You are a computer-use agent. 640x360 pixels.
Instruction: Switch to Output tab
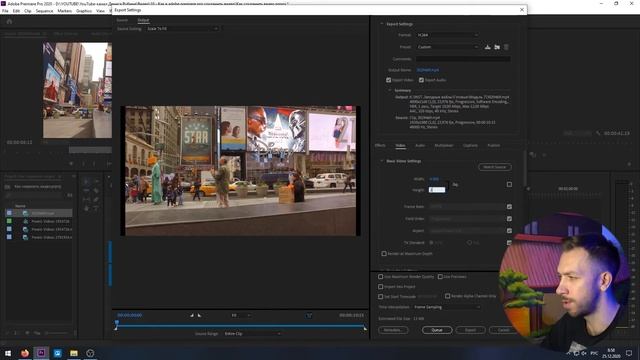tap(143, 20)
